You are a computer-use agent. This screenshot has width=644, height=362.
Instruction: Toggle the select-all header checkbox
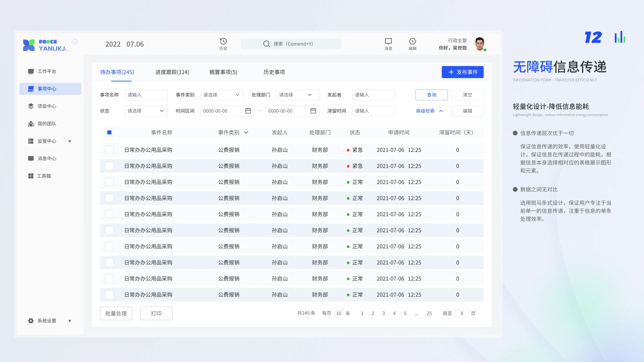click(109, 133)
